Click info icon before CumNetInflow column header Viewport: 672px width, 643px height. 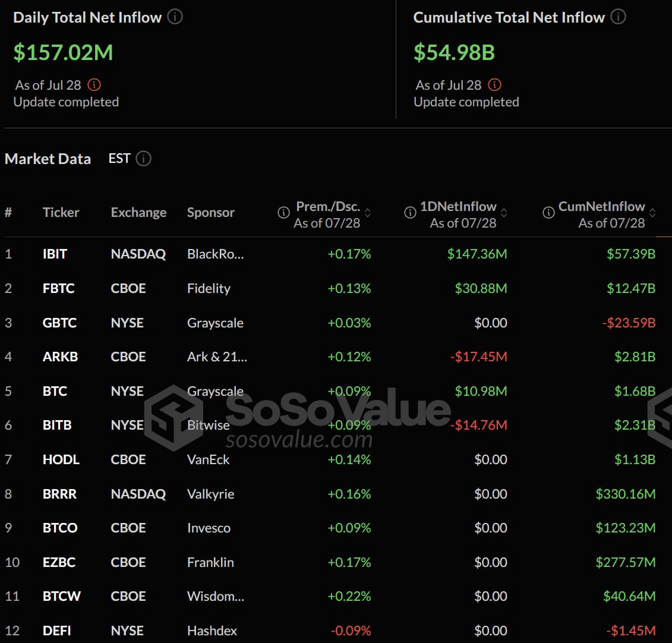[548, 212]
